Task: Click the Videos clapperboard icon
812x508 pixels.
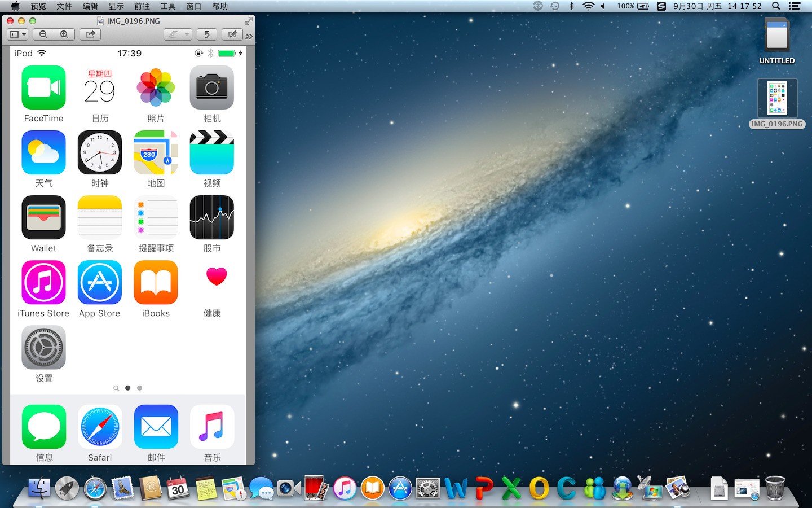Action: point(212,152)
